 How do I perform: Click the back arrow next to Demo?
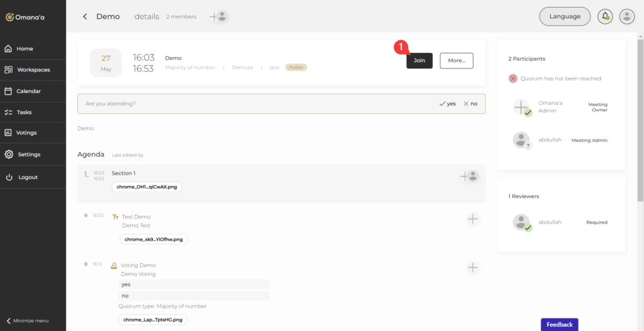[85, 17]
